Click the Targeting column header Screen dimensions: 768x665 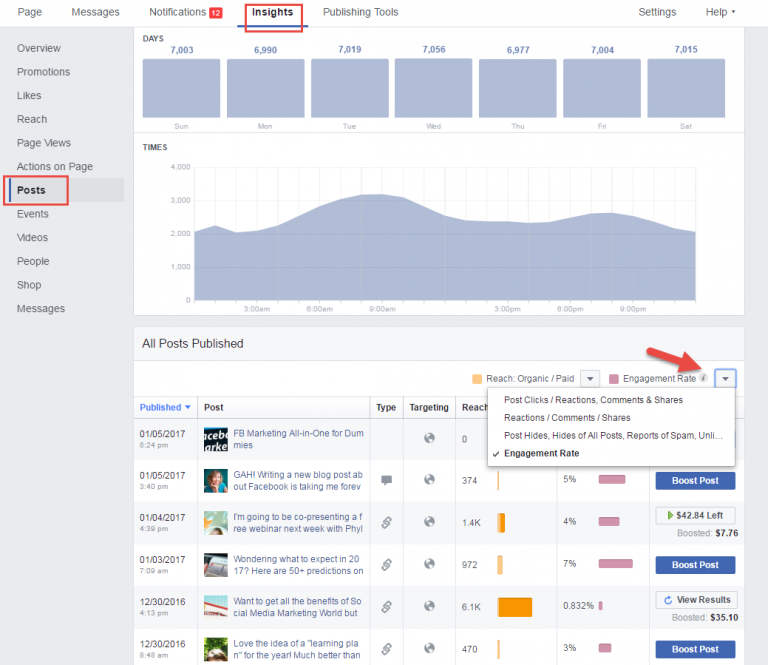429,407
